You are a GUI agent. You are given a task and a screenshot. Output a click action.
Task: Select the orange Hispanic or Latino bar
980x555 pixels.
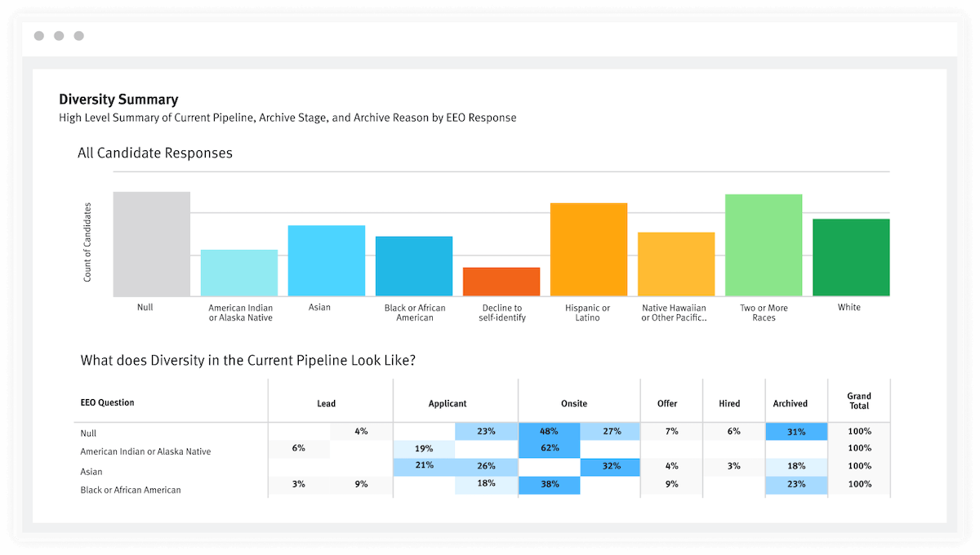[589, 249]
